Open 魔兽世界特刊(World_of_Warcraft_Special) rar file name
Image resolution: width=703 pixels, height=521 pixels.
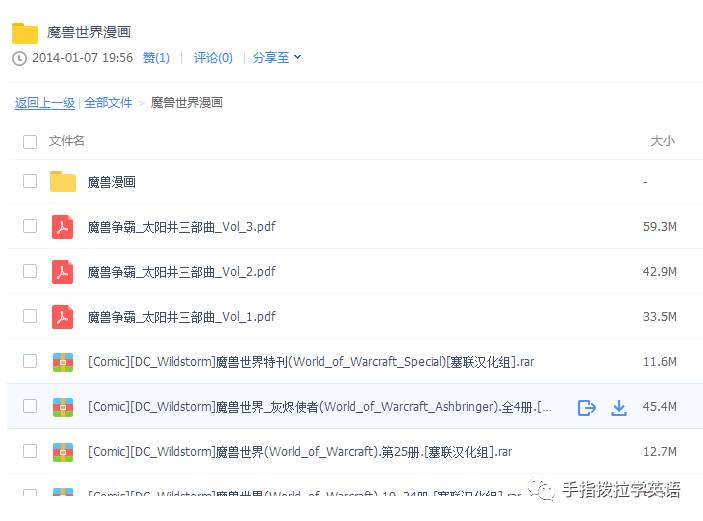[x=311, y=362]
